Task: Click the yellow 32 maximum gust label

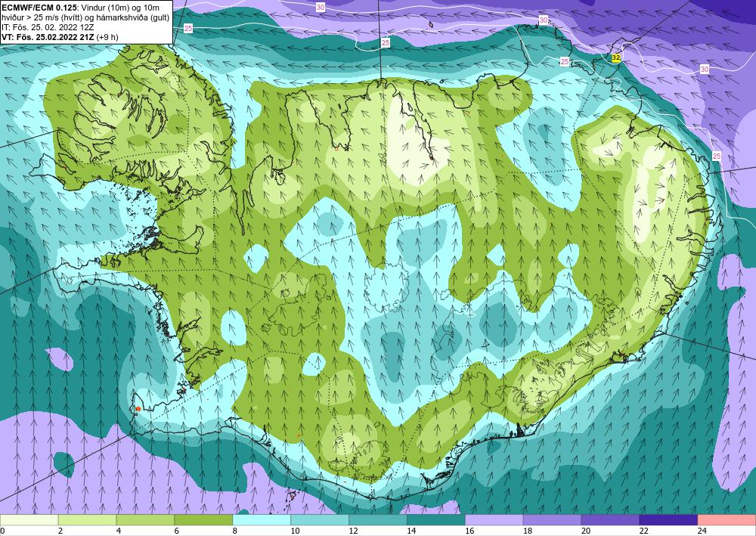Action: (x=615, y=58)
